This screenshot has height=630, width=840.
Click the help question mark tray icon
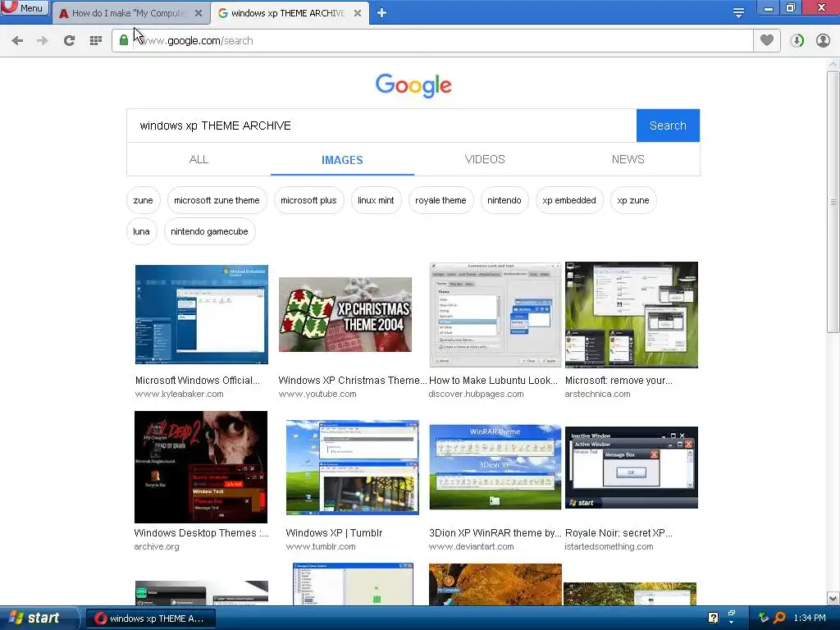(x=713, y=618)
